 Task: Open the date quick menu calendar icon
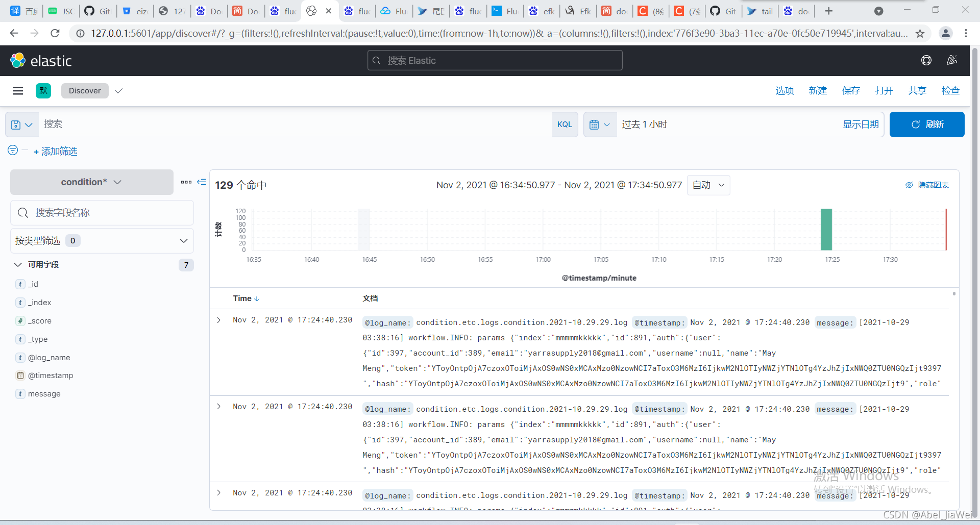coord(600,124)
